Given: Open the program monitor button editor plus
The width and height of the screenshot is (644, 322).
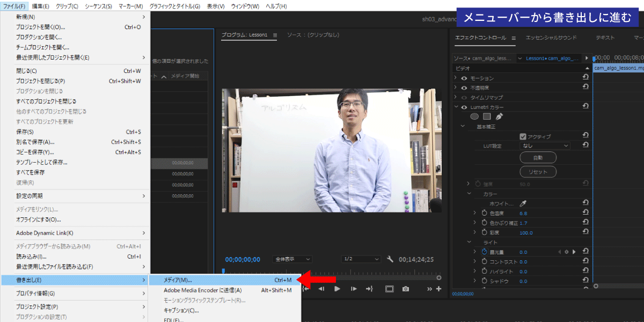Looking at the screenshot, I should tap(439, 289).
